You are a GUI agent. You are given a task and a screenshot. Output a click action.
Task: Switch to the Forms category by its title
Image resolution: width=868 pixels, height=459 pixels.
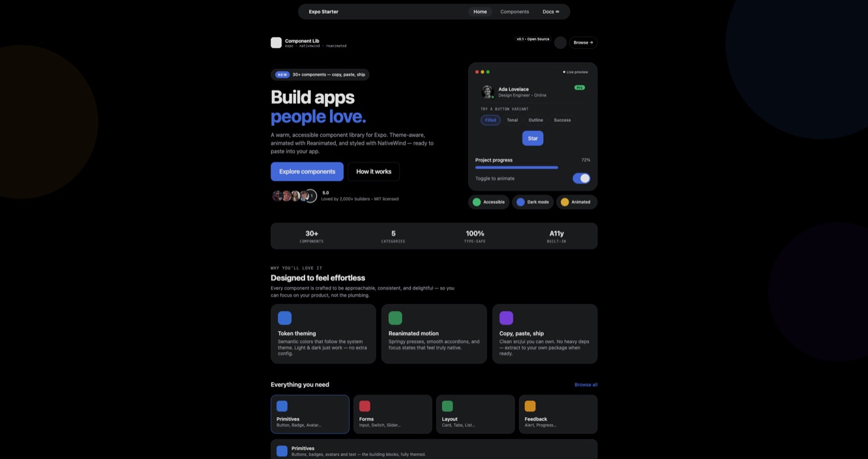367,419
